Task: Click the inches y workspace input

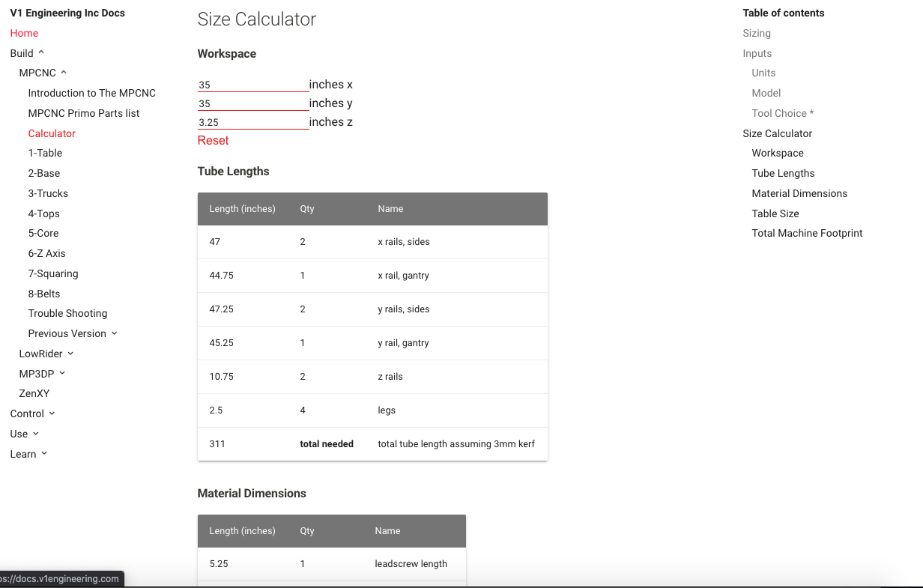Action: coord(253,103)
